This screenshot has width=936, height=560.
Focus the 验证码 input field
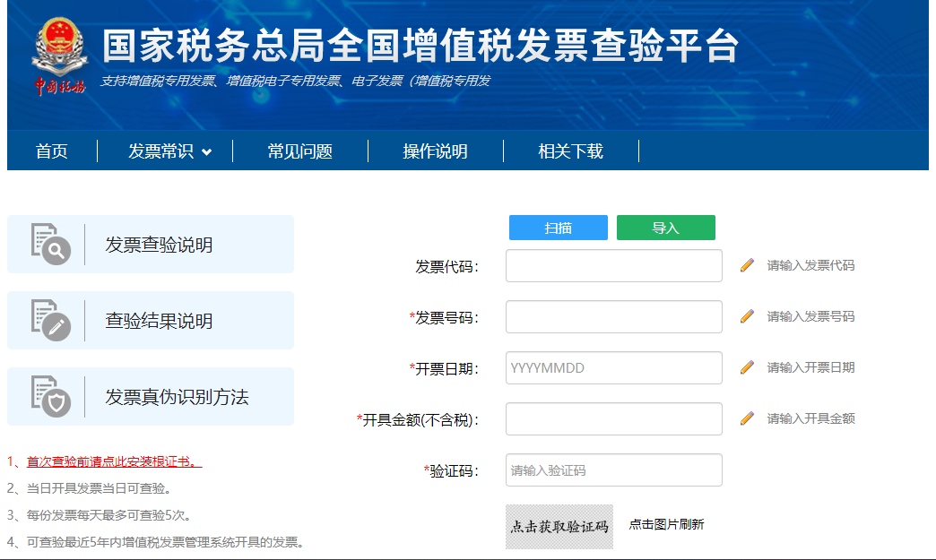point(613,470)
